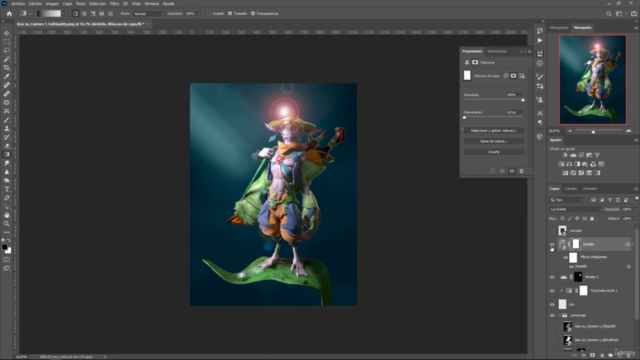Select the Move tool
Image resolution: width=640 pixels, height=360 pixels.
(7, 33)
